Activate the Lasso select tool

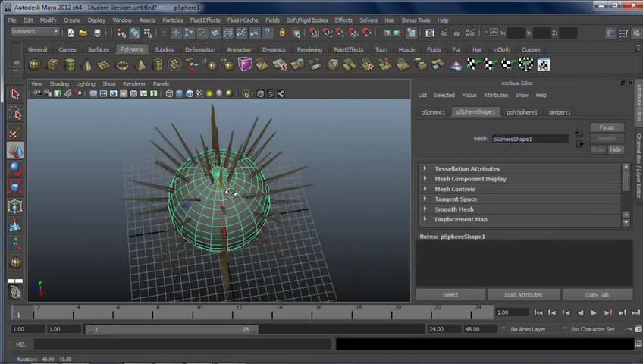[x=15, y=114]
